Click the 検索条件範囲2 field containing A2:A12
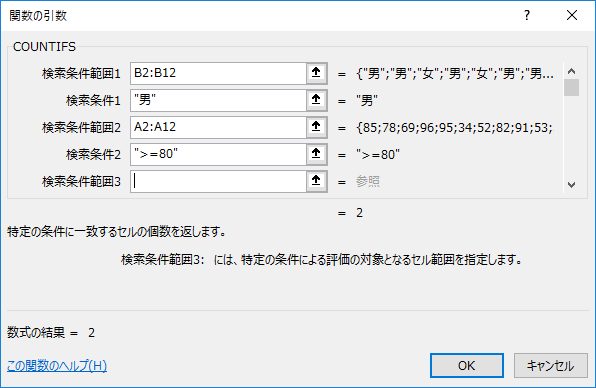Image resolution: width=596 pixels, height=388 pixels. (218, 127)
